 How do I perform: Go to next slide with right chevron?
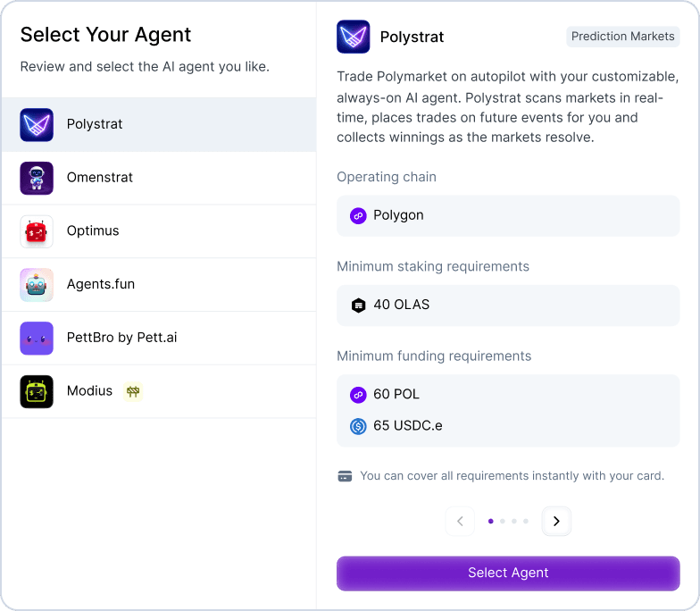[x=556, y=521]
